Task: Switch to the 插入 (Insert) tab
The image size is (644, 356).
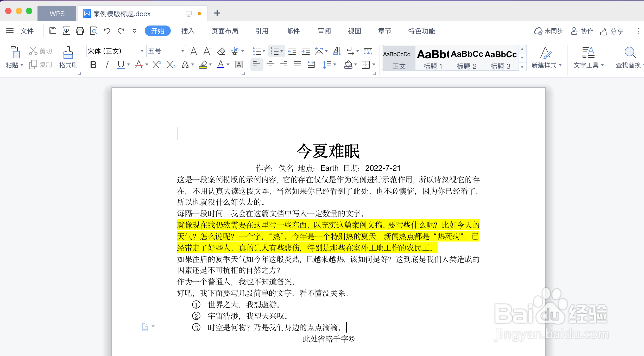Action: coord(188,31)
